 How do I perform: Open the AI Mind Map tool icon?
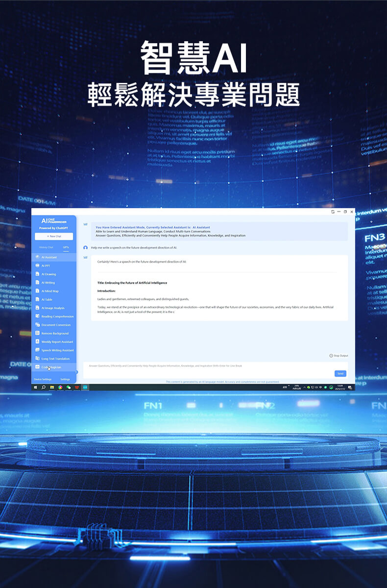pos(37,291)
